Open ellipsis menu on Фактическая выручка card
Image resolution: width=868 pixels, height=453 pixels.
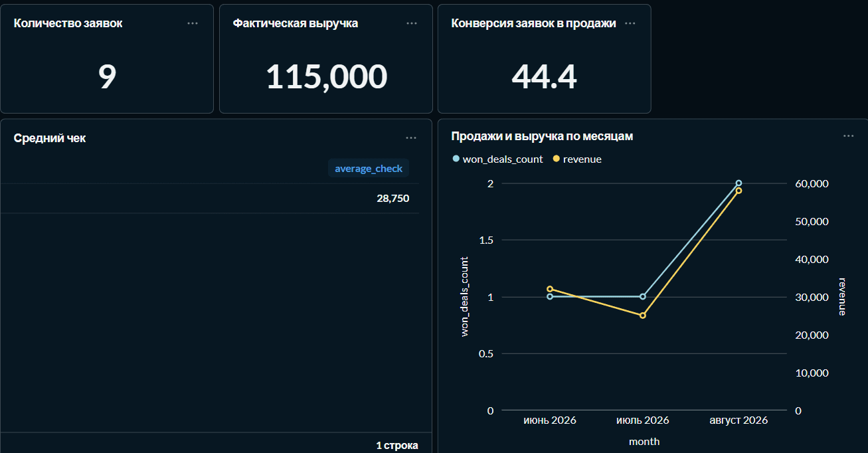(412, 23)
